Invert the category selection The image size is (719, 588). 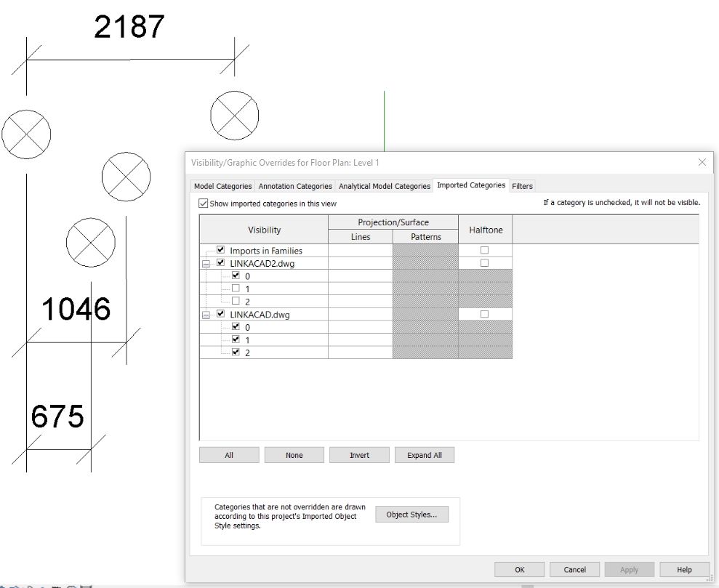click(359, 455)
